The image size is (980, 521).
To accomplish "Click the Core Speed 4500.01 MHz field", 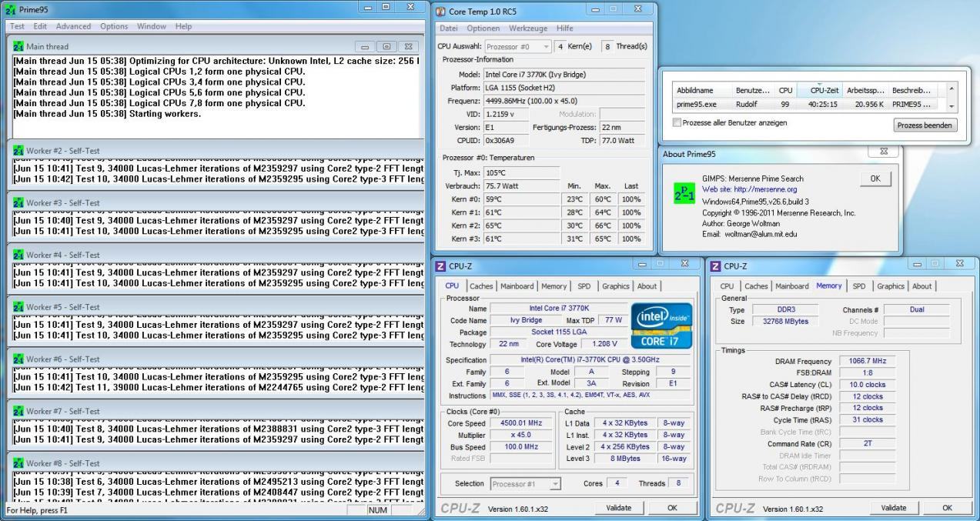I will click(523, 422).
